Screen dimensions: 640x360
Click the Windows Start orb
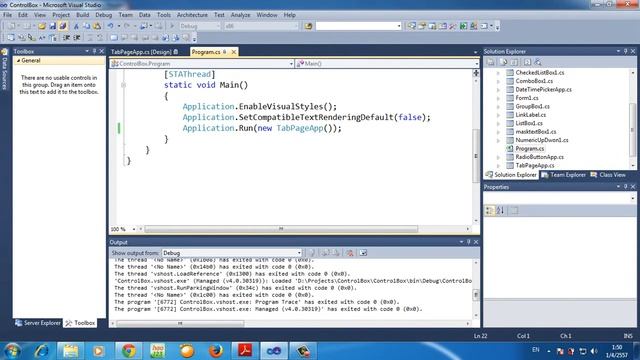pyautogui.click(x=12, y=351)
